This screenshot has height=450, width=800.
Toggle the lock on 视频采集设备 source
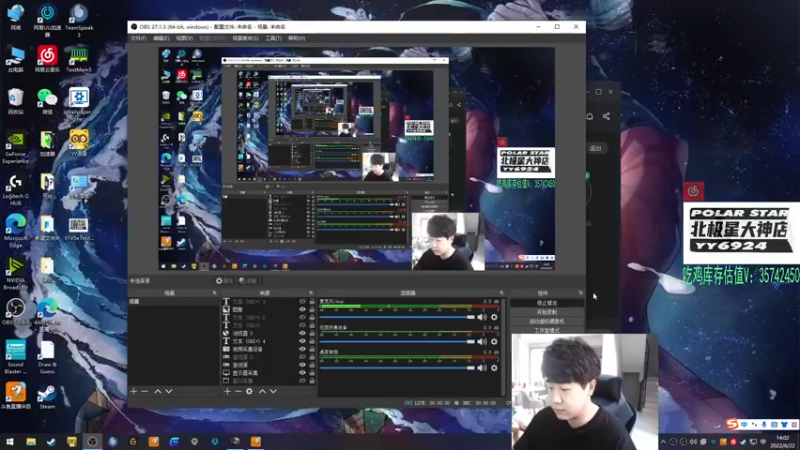[x=312, y=349]
